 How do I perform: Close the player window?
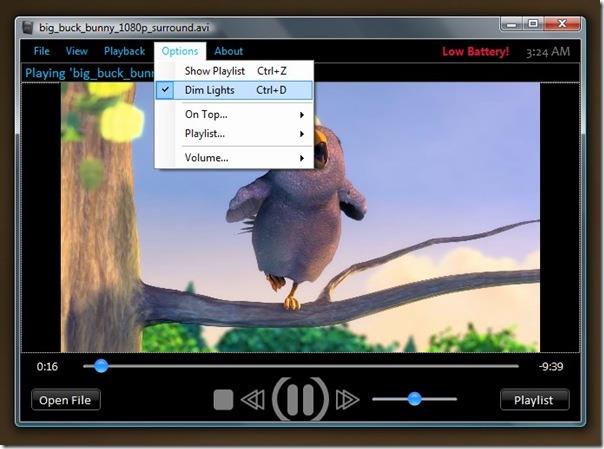coord(562,24)
